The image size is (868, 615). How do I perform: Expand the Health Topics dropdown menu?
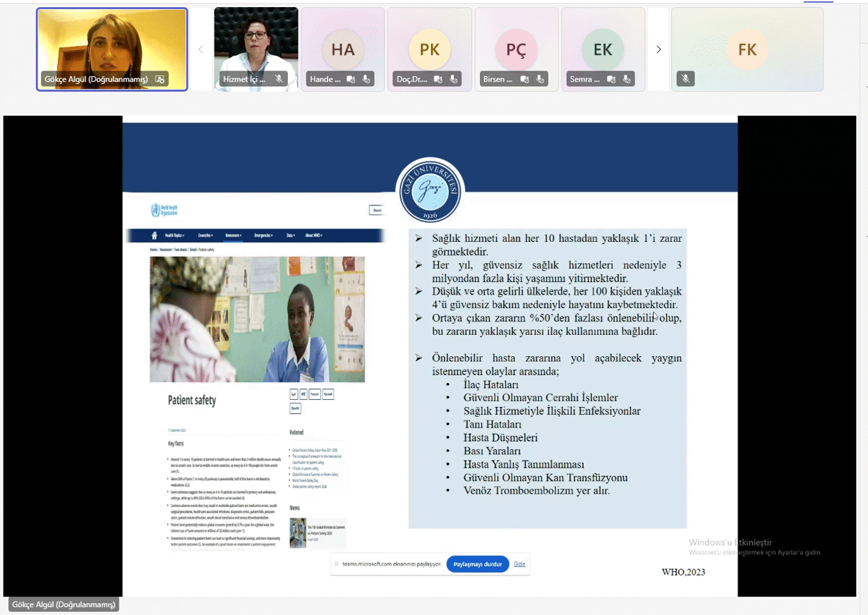pos(174,236)
